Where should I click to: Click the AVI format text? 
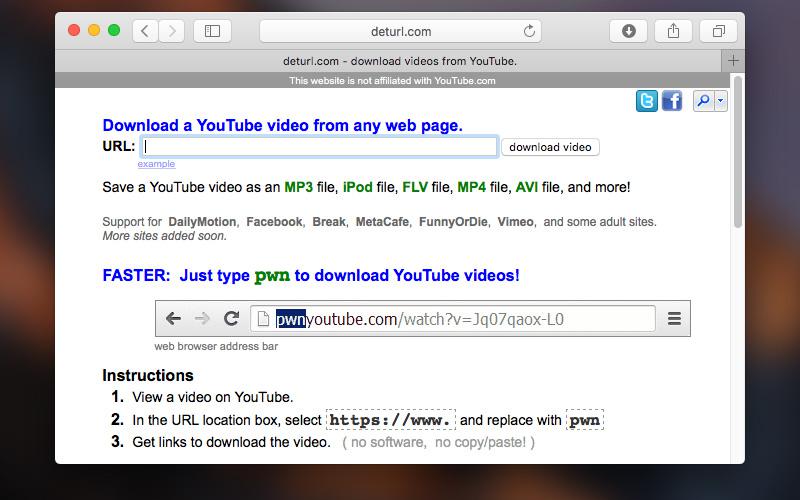point(527,187)
